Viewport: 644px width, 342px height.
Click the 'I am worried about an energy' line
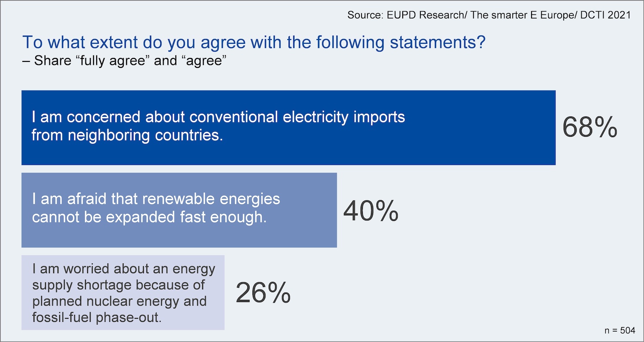pyautogui.click(x=124, y=269)
